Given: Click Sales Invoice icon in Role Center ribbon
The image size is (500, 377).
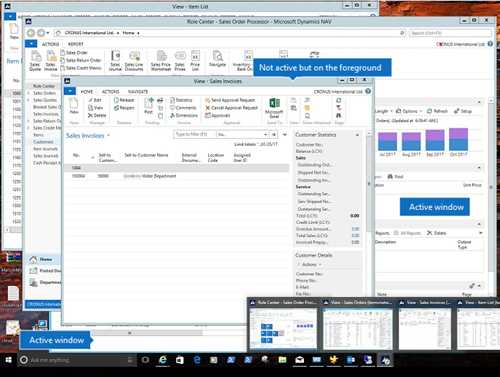Looking at the screenshot, I should click(51, 61).
